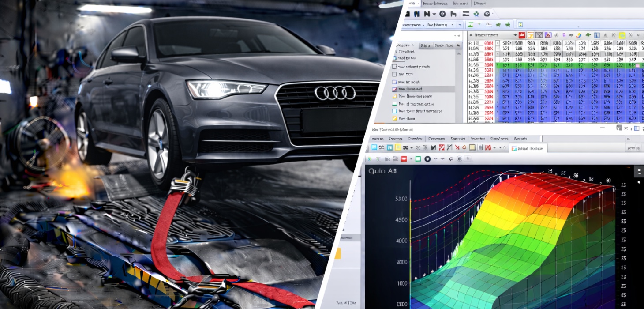
Task: Click the white icon at the chart's upper right edge
Action: (x=640, y=171)
